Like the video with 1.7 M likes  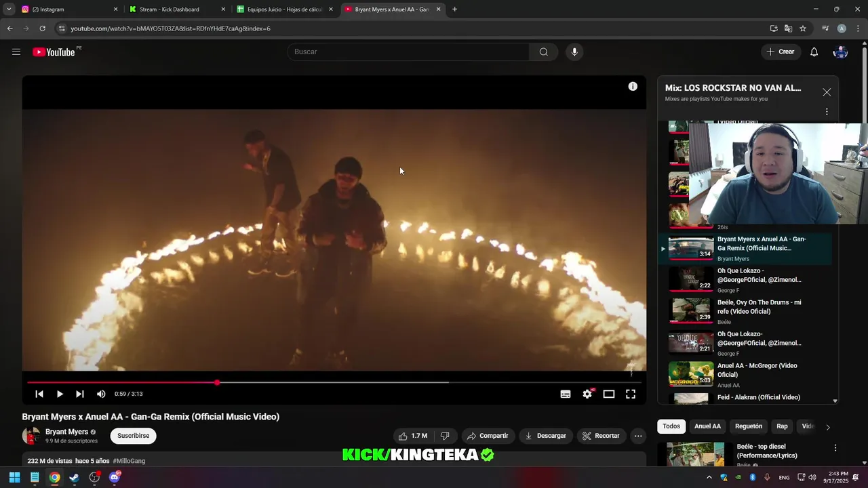click(x=413, y=436)
